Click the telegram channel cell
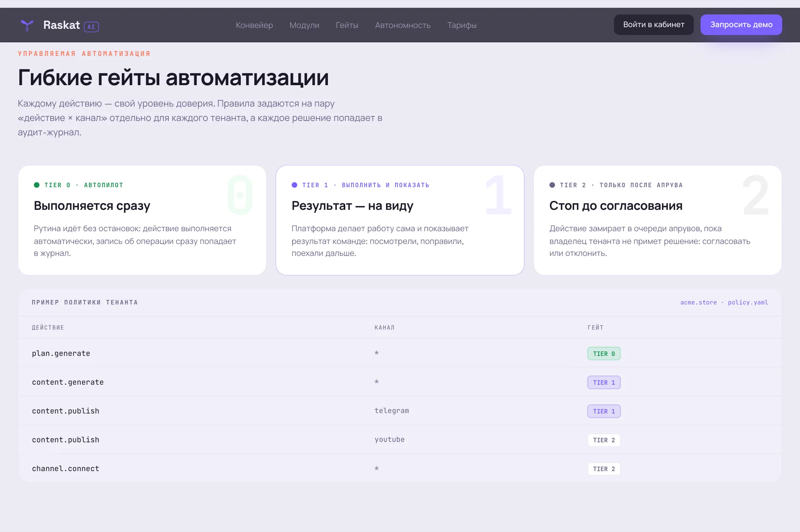The image size is (800, 532). [x=392, y=411]
